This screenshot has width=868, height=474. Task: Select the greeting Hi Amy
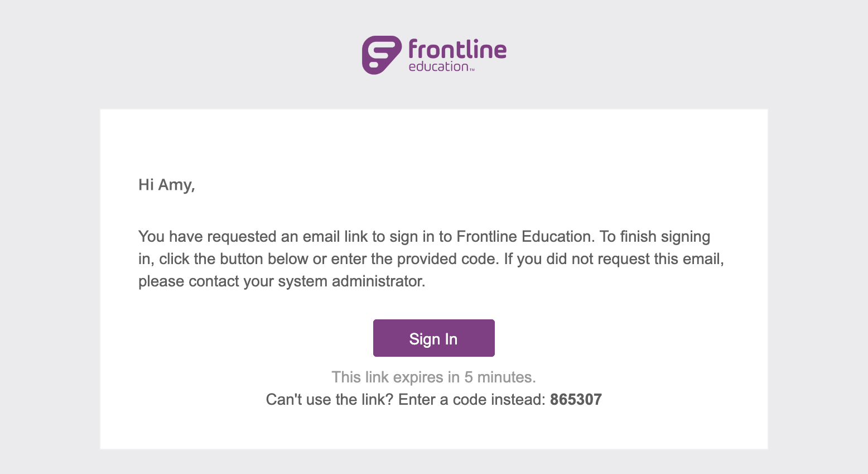tap(166, 184)
